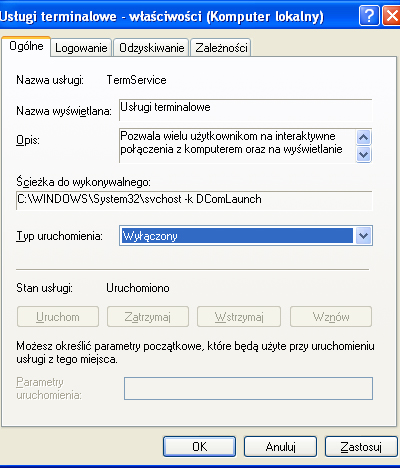Click the Wznów service button
Viewport: 400px width, 468px height.
[x=331, y=317]
